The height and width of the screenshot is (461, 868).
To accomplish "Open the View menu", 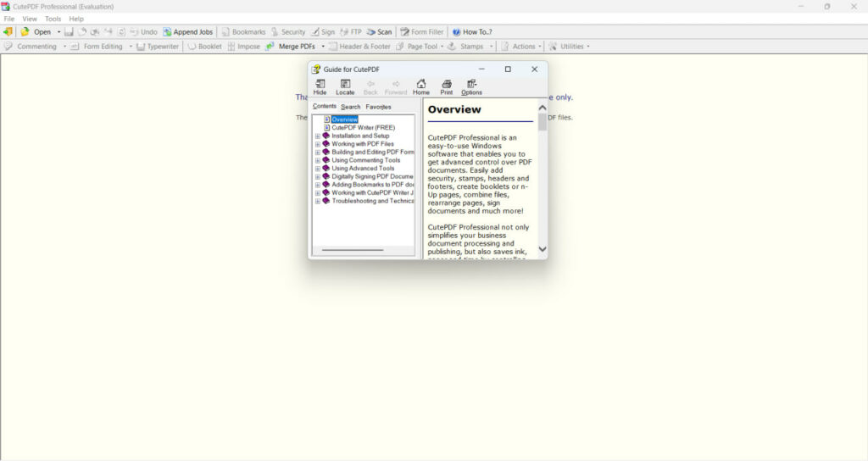I will [x=30, y=19].
